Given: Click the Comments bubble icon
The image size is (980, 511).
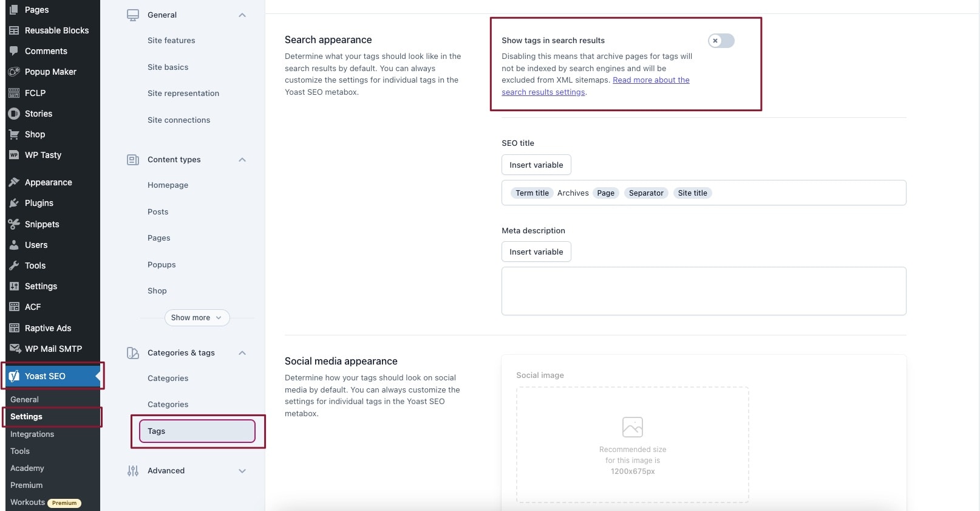Looking at the screenshot, I should [14, 51].
